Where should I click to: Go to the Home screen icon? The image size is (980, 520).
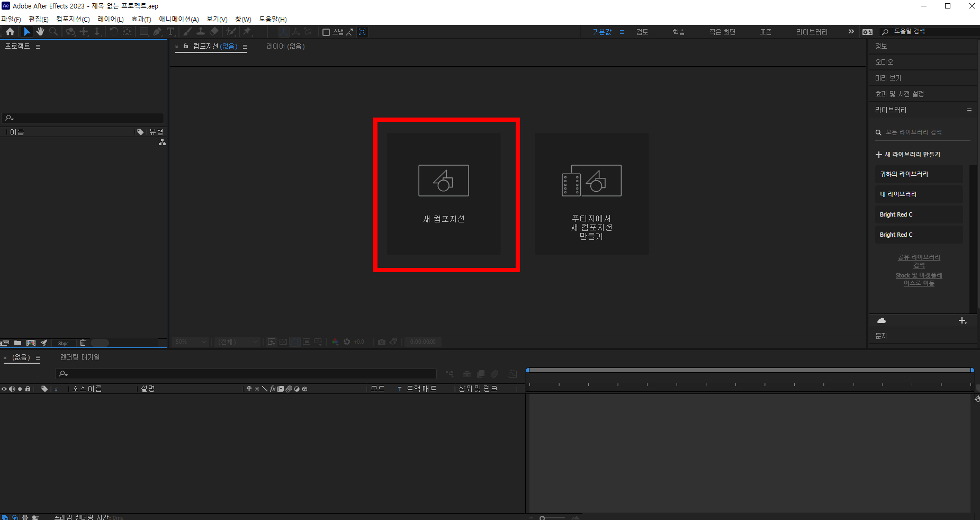coord(10,32)
